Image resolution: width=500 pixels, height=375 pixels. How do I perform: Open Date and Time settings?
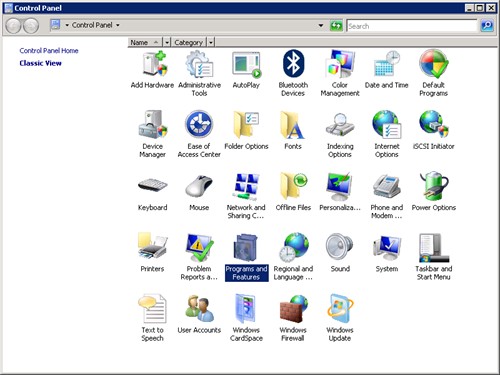[387, 70]
